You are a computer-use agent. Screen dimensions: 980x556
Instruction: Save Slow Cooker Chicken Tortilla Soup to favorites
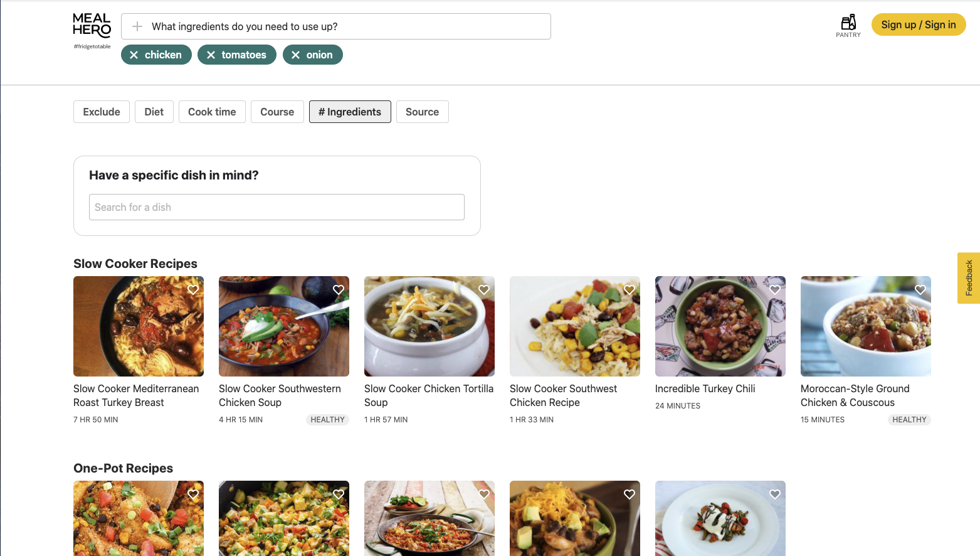coord(484,290)
